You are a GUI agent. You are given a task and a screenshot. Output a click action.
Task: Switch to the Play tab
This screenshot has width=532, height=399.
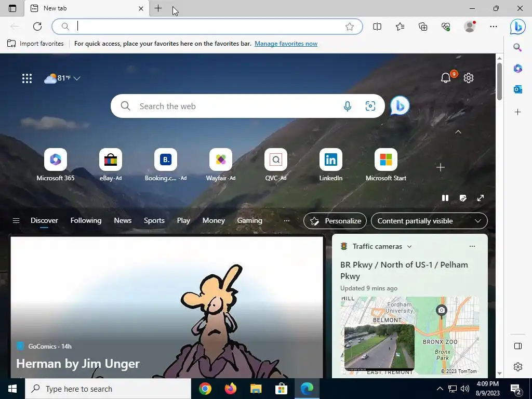tap(183, 220)
